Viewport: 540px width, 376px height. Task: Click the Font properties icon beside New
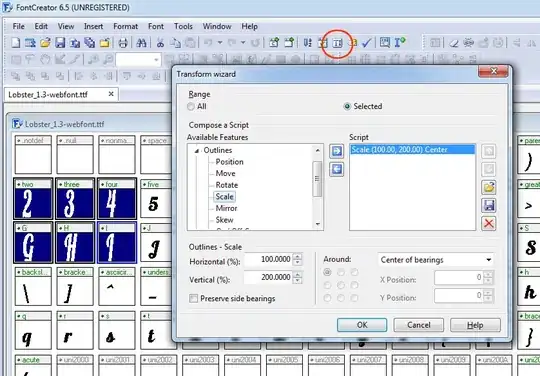[x=30, y=43]
